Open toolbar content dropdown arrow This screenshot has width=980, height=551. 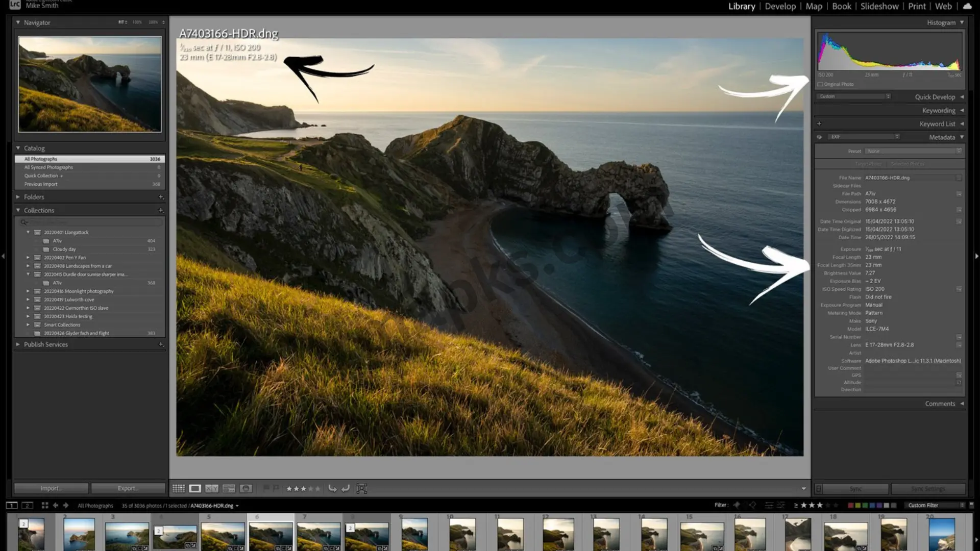click(x=803, y=489)
